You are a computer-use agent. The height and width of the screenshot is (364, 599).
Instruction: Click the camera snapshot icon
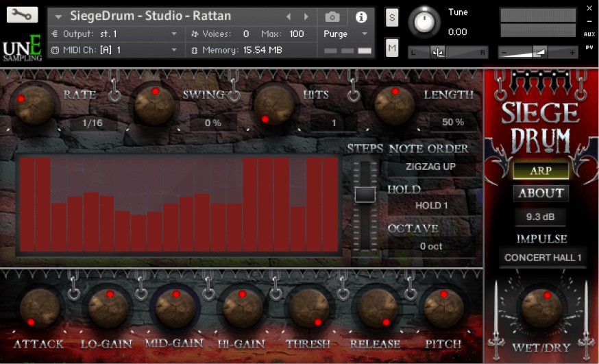click(332, 17)
